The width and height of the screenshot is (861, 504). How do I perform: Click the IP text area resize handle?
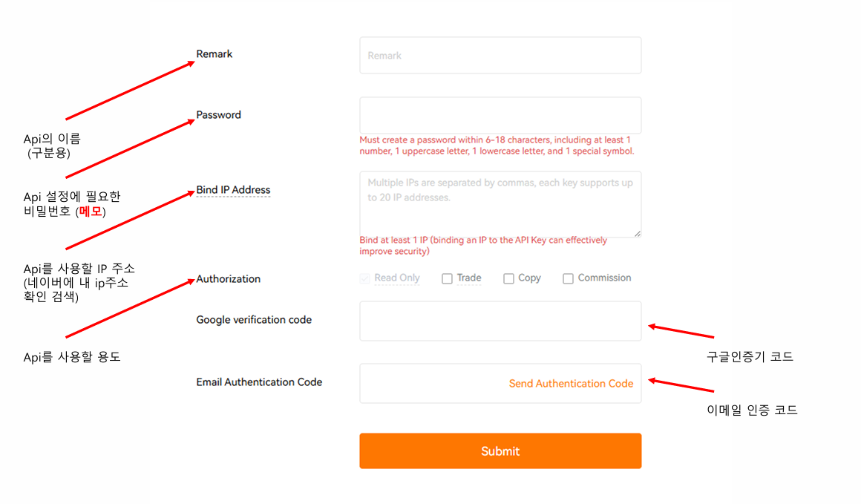636,232
